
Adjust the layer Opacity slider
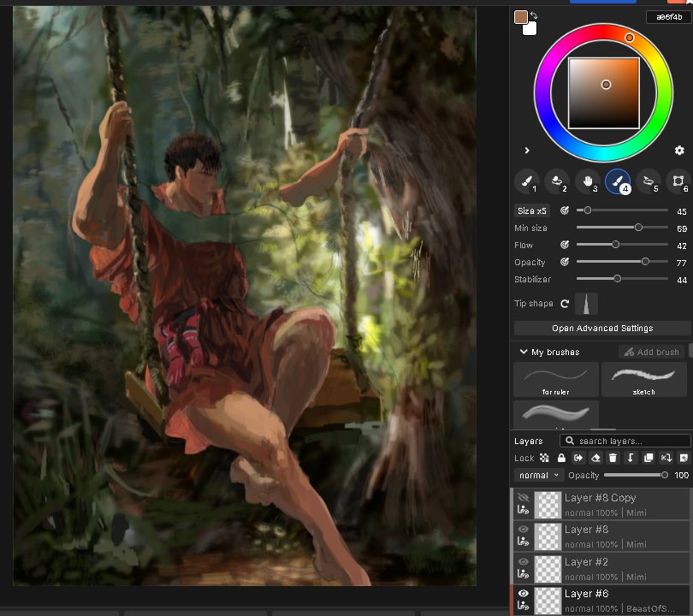(636, 475)
